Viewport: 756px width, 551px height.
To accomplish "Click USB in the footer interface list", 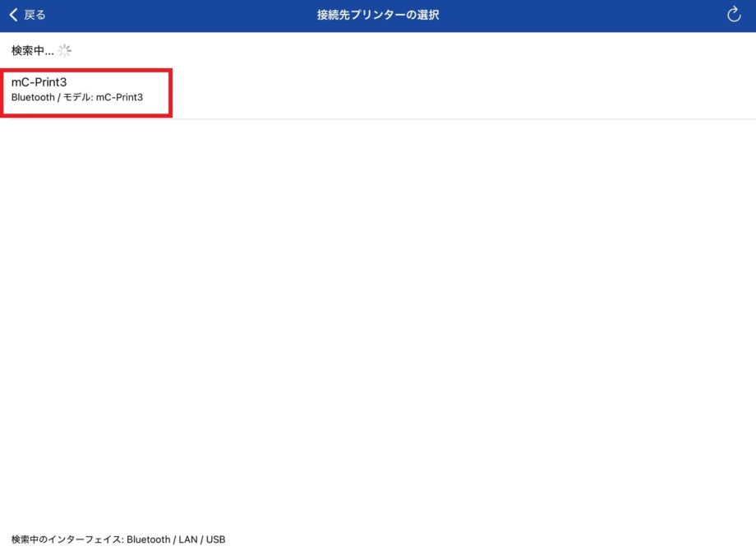I will pos(216,539).
